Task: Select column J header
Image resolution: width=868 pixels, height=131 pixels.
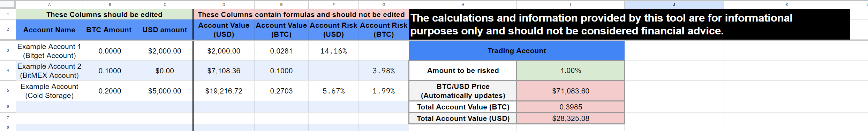Action: click(674, 5)
